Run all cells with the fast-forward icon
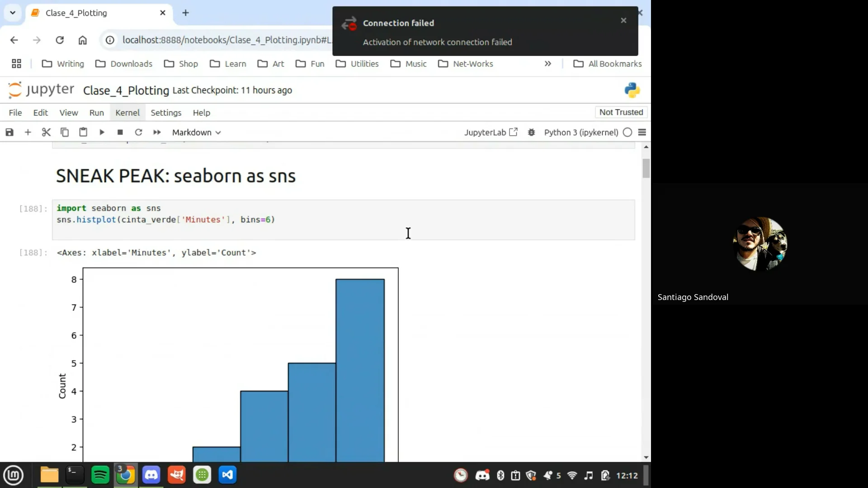 pos(156,132)
